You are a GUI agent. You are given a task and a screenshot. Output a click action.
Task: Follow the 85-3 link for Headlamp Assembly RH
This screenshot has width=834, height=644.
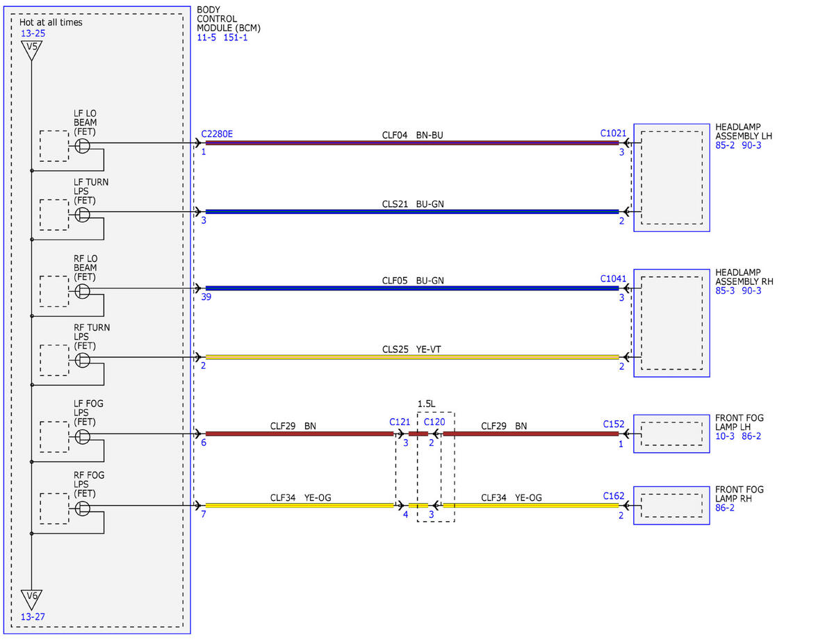click(726, 290)
